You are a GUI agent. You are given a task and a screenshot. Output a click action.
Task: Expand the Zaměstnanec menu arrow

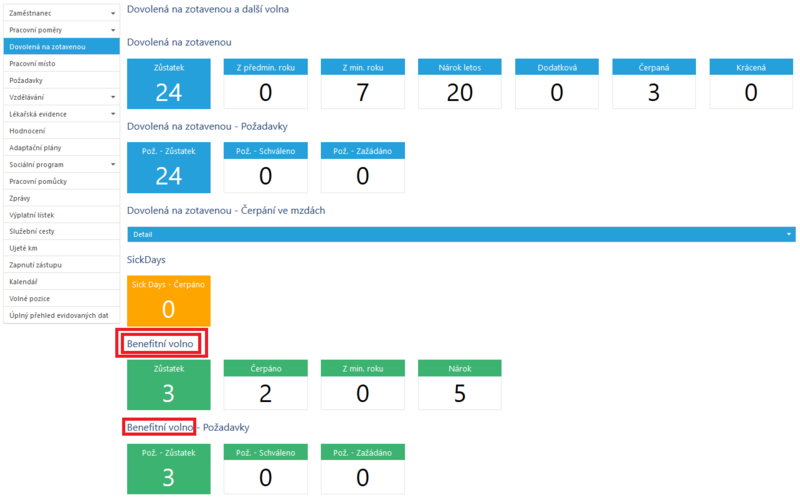[x=113, y=13]
